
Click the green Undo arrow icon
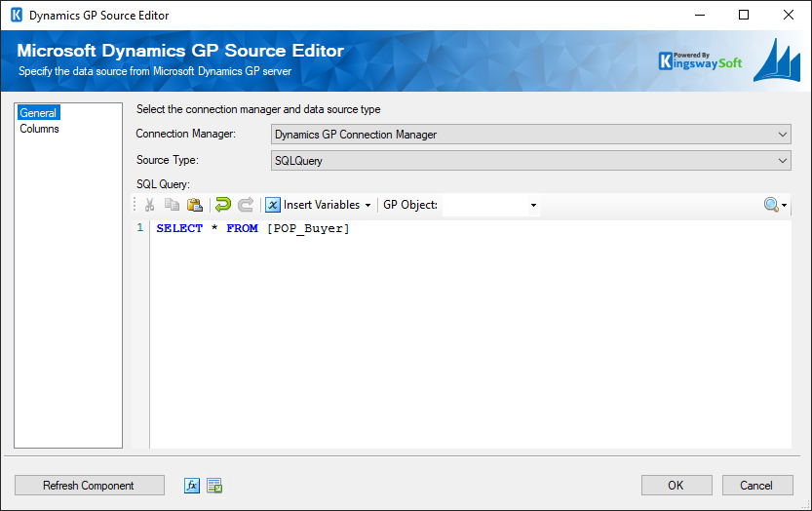(x=223, y=205)
